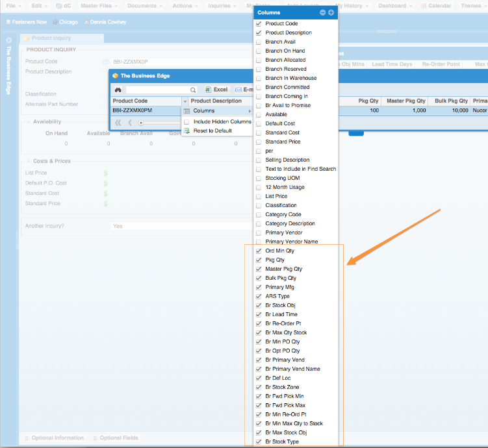
Task: Uncheck the Br Lead Time column
Action: click(x=259, y=315)
